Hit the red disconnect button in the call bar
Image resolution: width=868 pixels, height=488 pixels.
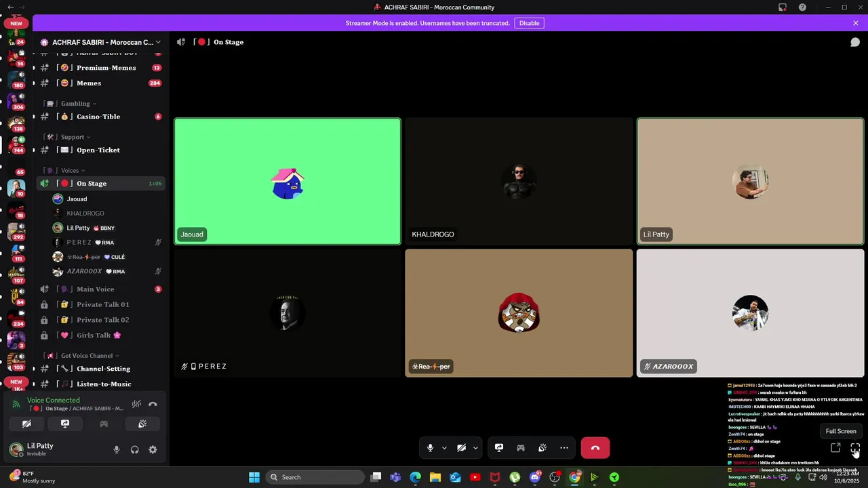coord(595,447)
